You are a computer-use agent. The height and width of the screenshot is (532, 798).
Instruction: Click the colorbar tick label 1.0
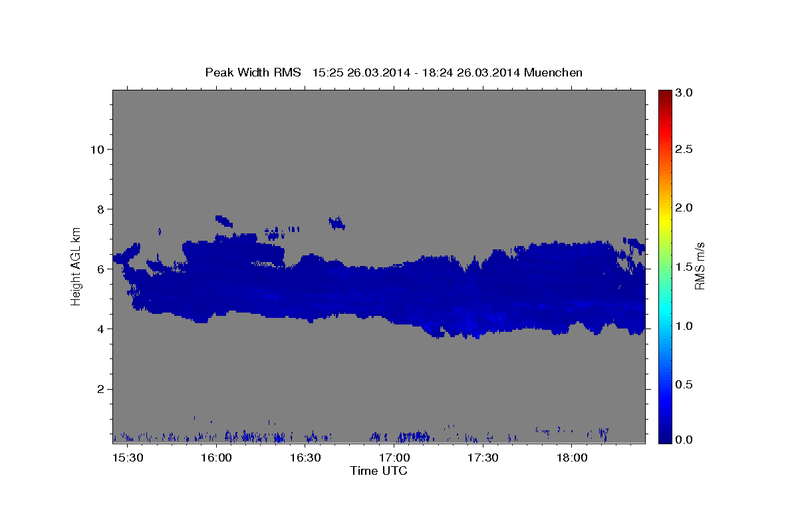pos(684,326)
